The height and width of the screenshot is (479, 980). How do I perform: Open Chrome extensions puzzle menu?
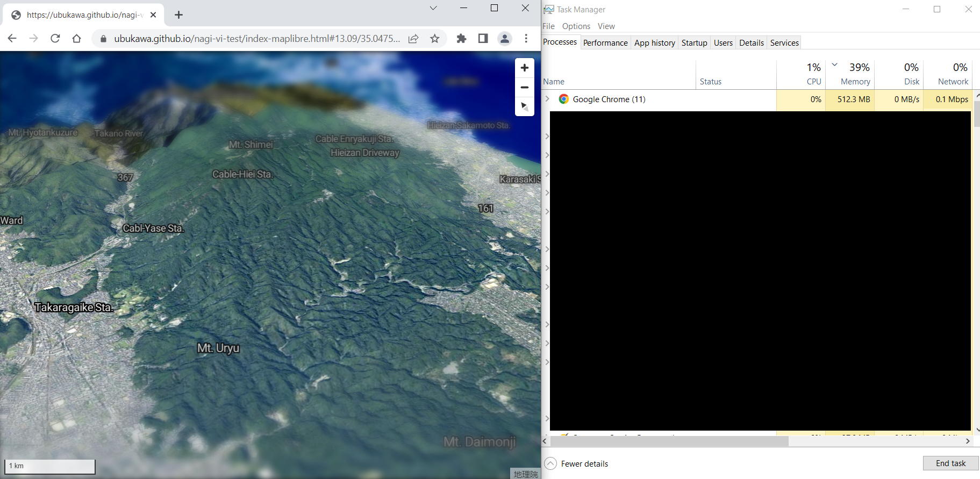coord(461,38)
